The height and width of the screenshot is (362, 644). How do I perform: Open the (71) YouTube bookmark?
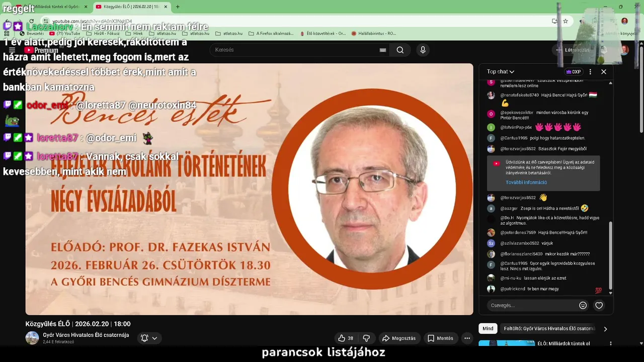pos(64,34)
